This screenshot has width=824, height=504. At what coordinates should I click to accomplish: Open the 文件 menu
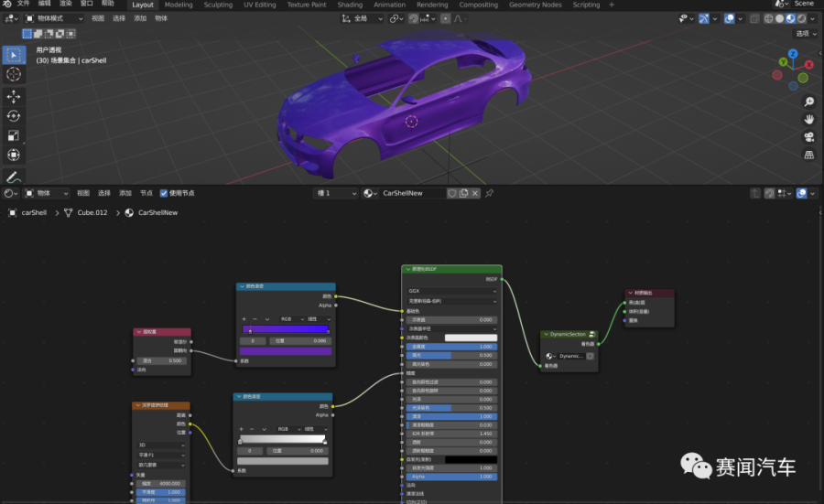point(24,4)
